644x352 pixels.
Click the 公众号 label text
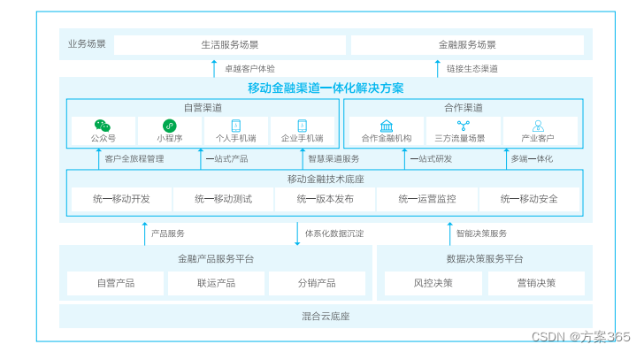click(103, 139)
